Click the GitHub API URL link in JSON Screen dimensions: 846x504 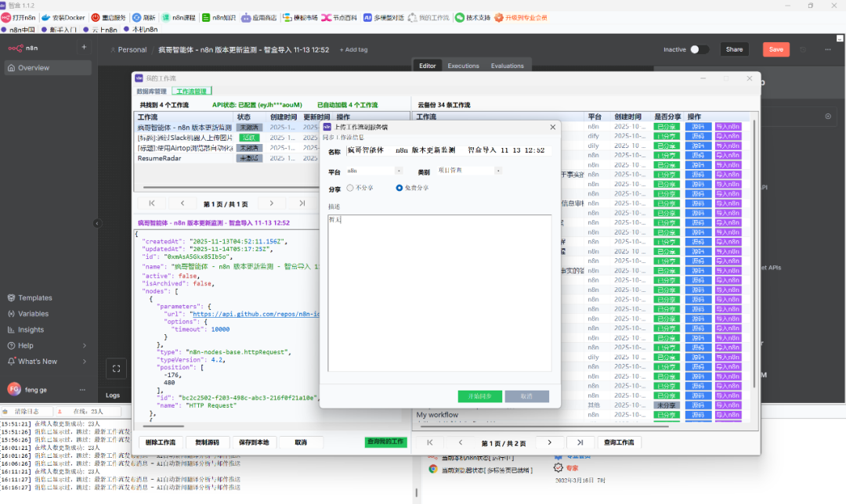255,315
